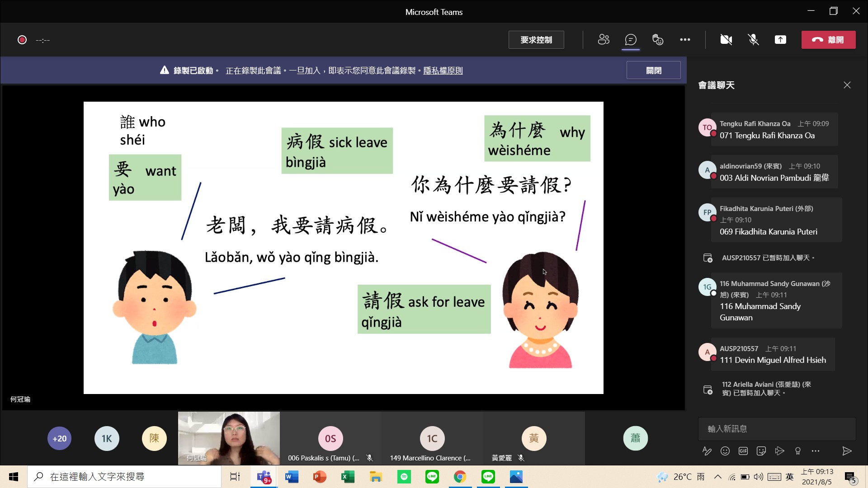Click Tengku Rafi Khanza Oa chat message
This screenshot has width=868, height=488.
point(774,130)
